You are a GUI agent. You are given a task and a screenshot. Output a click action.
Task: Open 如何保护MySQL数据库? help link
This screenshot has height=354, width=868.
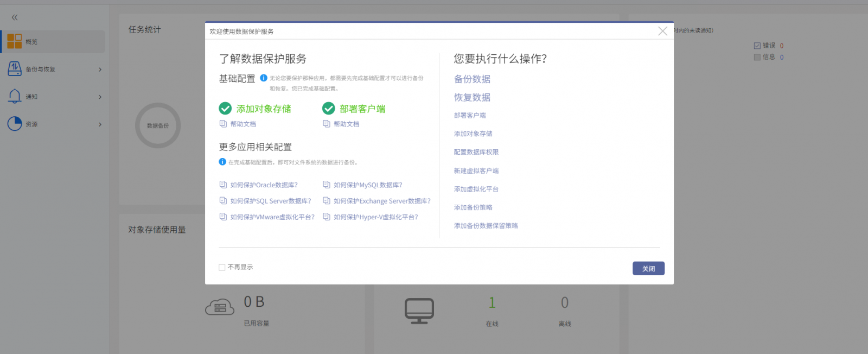[x=368, y=185]
